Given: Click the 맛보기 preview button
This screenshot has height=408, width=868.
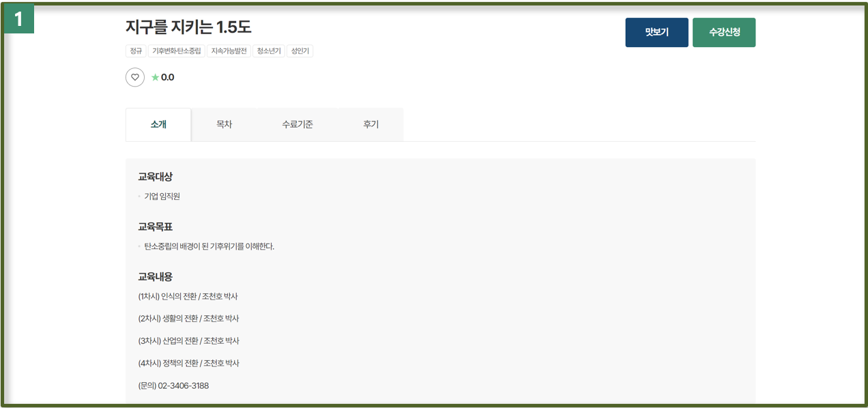Looking at the screenshot, I should [x=656, y=32].
